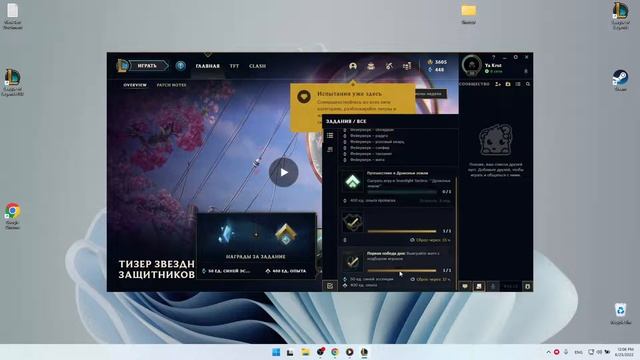Click the ИГРАТЬ play button

pyautogui.click(x=147, y=66)
